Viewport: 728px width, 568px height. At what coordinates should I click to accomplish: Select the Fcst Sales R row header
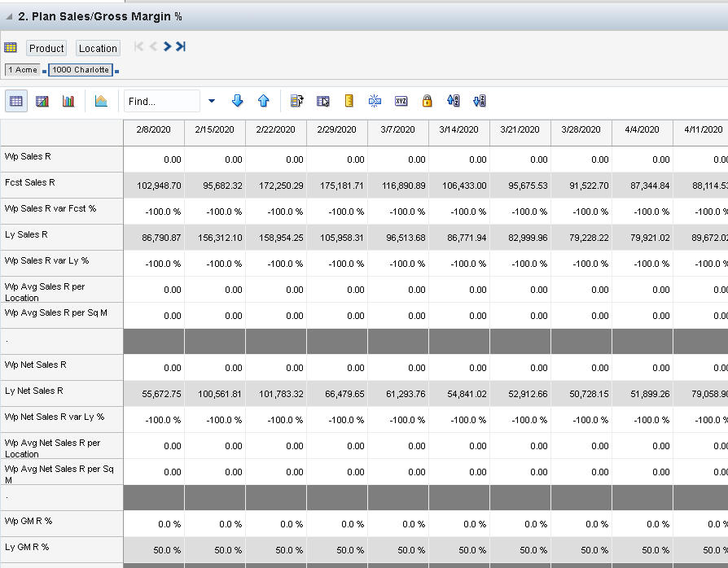(62, 186)
